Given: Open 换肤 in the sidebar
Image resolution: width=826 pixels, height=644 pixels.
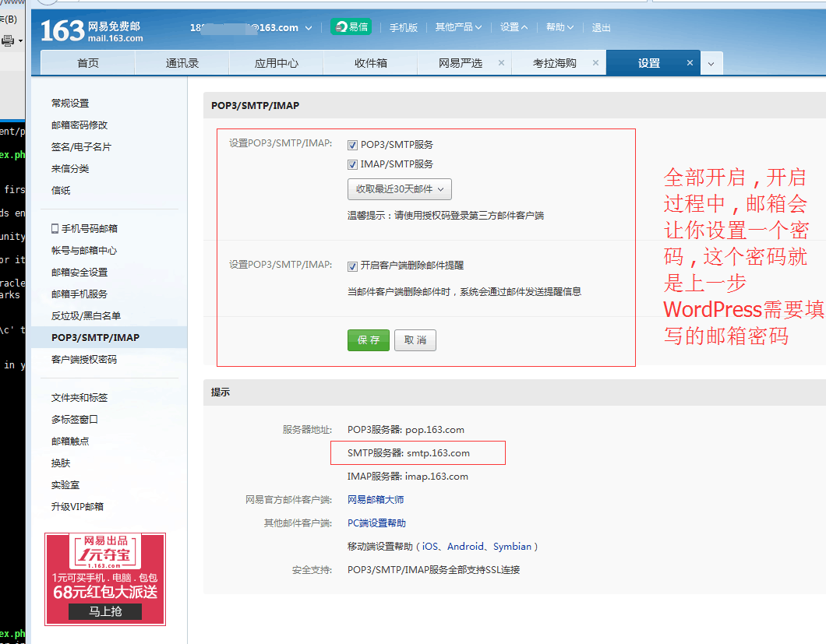Looking at the screenshot, I should pos(61,463).
